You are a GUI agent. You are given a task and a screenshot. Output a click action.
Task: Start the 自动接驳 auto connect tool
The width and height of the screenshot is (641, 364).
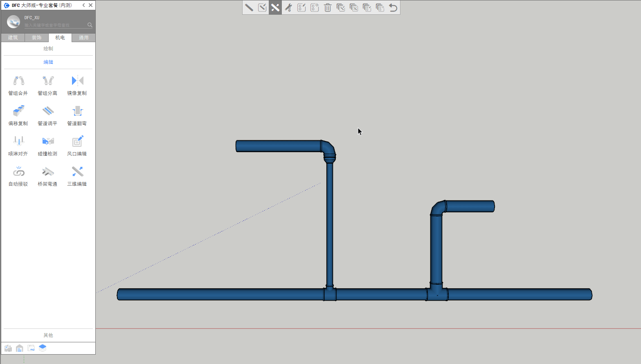pos(18,175)
